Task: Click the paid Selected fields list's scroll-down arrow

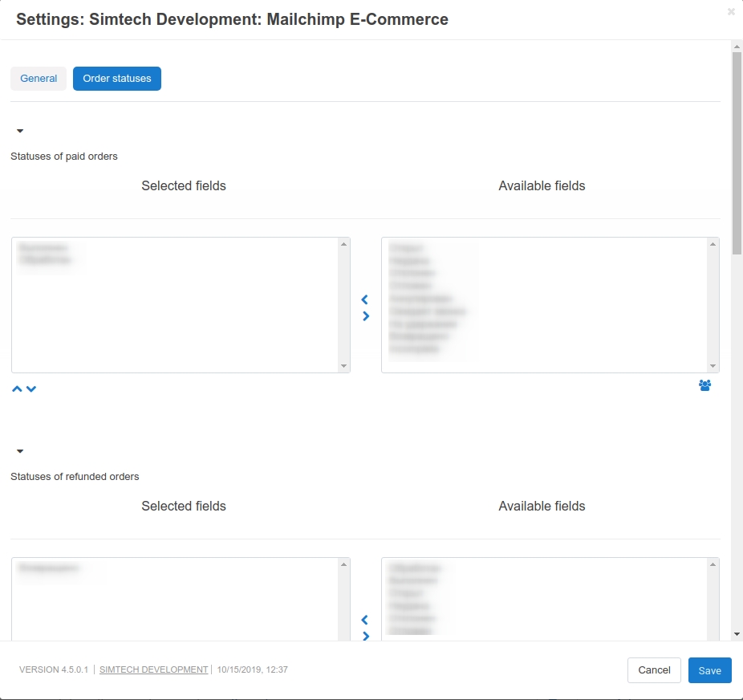Action: point(344,366)
